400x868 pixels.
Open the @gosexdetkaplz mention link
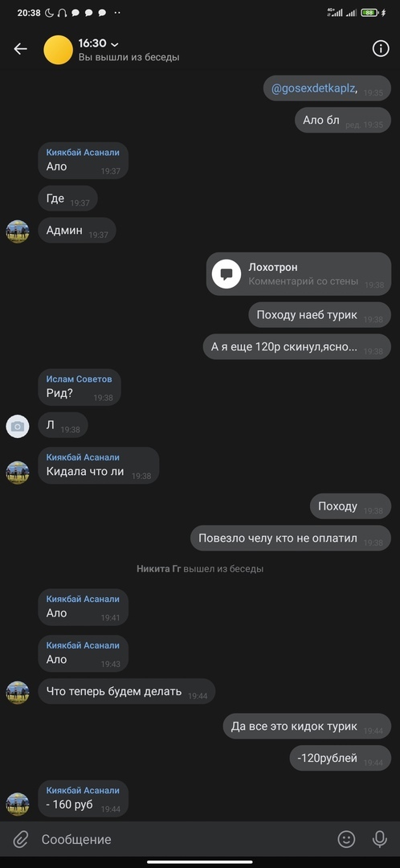313,88
